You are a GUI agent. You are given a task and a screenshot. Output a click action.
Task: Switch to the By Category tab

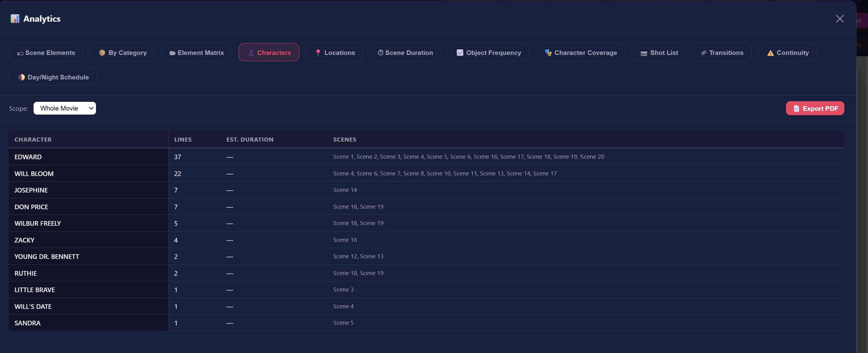(x=122, y=52)
